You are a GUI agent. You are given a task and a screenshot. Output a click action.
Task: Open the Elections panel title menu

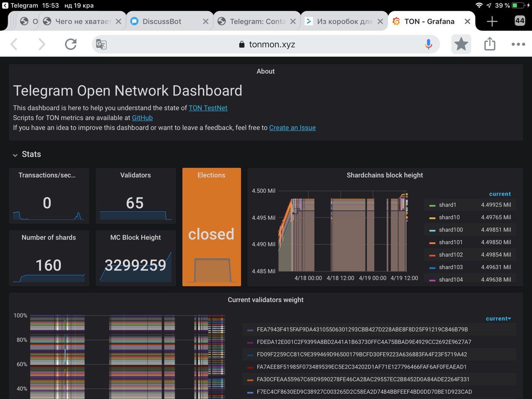click(211, 175)
